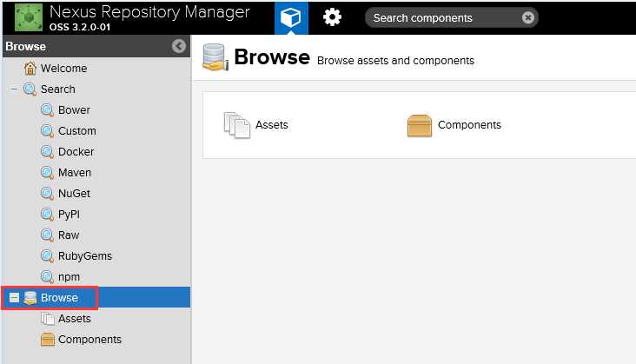Open Components under Browse in sidebar

[89, 340]
